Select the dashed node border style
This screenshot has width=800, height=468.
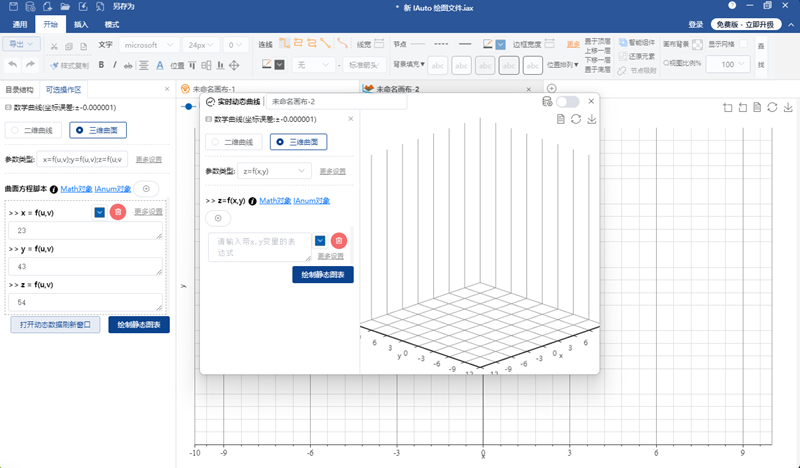coord(441,44)
